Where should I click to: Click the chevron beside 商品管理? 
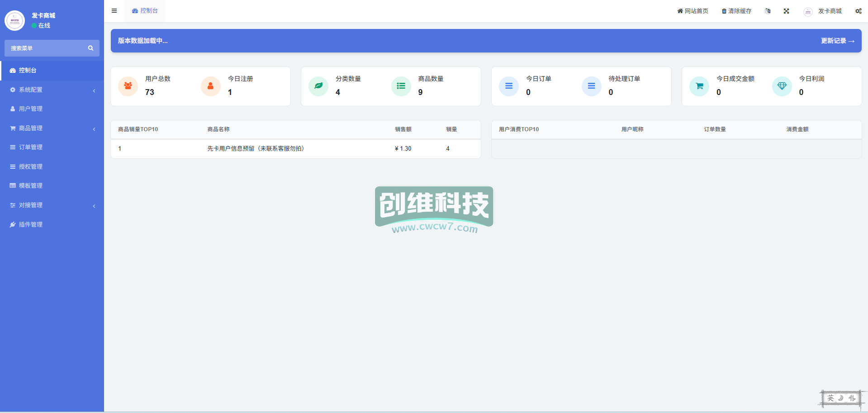click(x=94, y=129)
